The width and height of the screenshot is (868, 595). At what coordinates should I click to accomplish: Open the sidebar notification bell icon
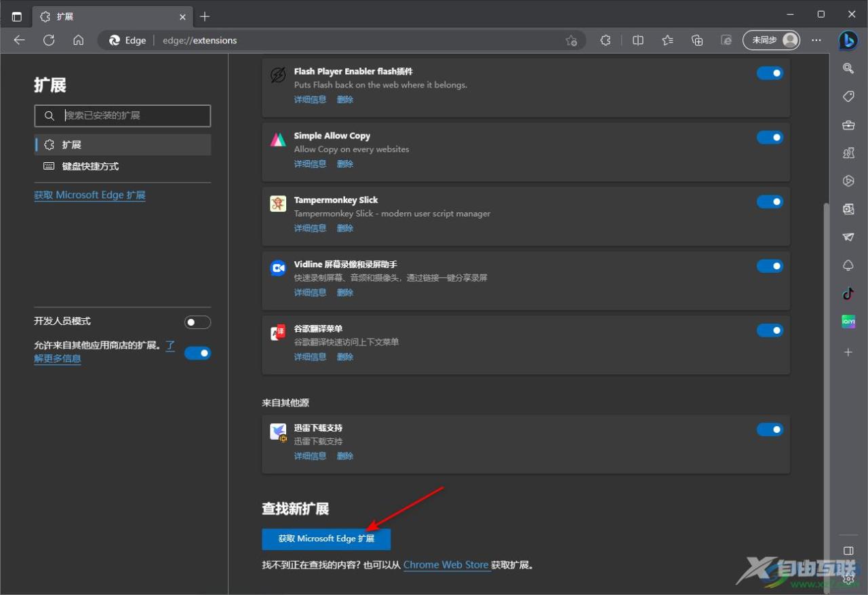pyautogui.click(x=848, y=265)
